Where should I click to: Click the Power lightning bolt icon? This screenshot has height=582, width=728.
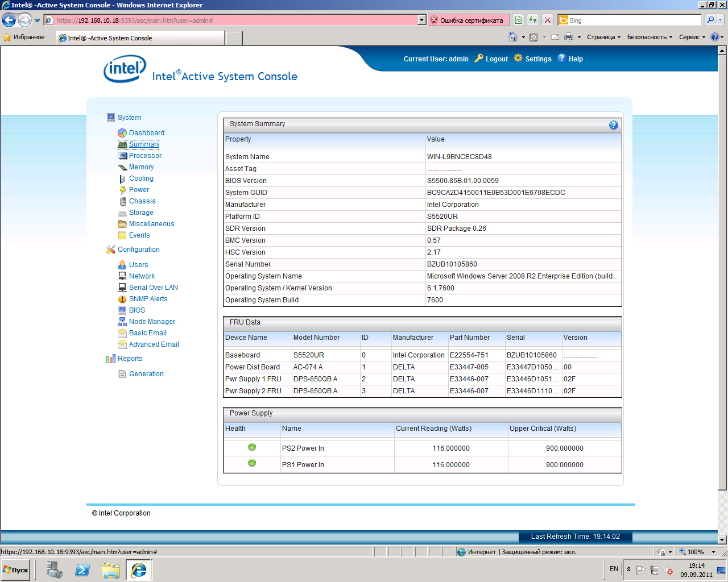122,190
